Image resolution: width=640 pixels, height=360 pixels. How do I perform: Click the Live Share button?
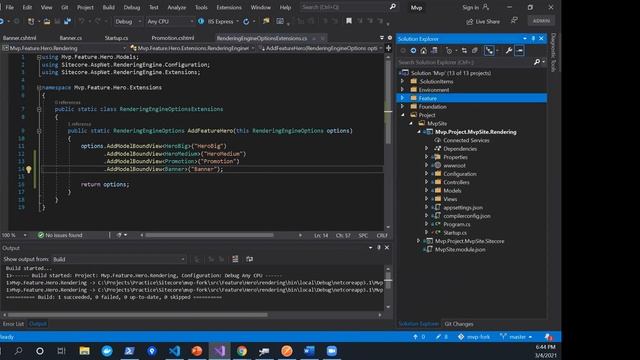(x=483, y=21)
